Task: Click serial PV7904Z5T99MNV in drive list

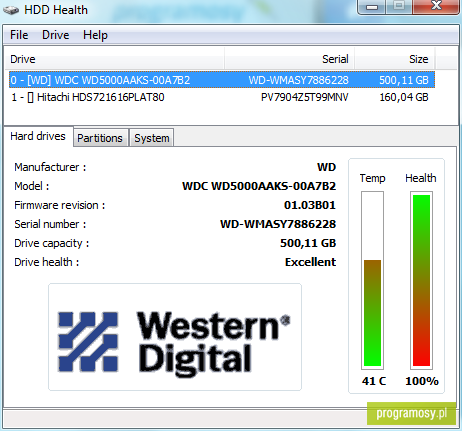Action: click(x=305, y=97)
